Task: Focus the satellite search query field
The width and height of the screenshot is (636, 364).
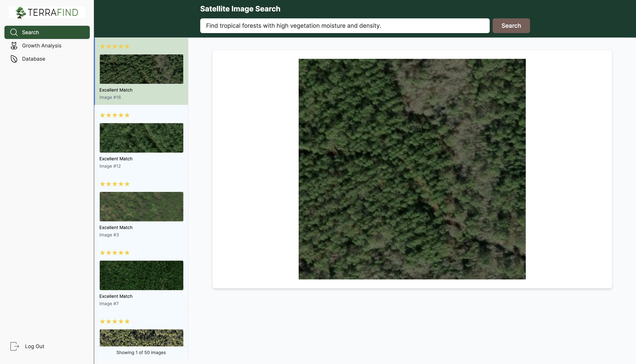Action: [x=344, y=26]
